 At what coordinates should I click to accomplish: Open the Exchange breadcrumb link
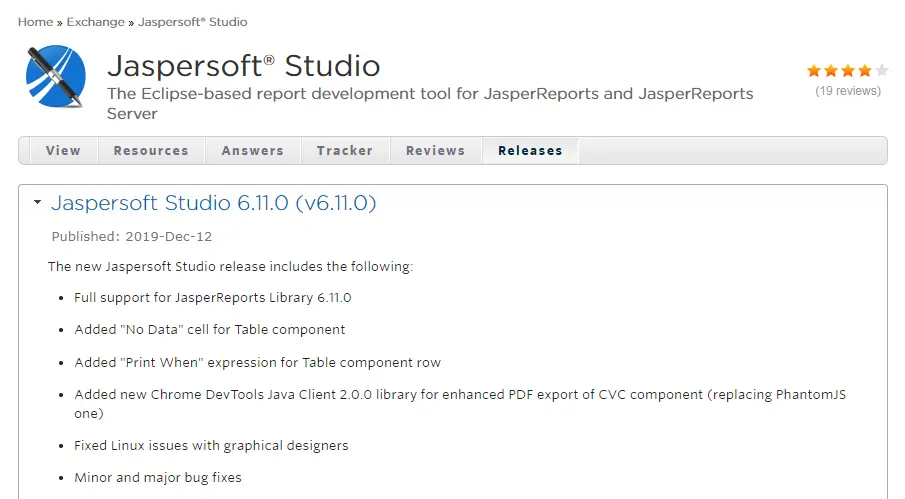pos(96,22)
